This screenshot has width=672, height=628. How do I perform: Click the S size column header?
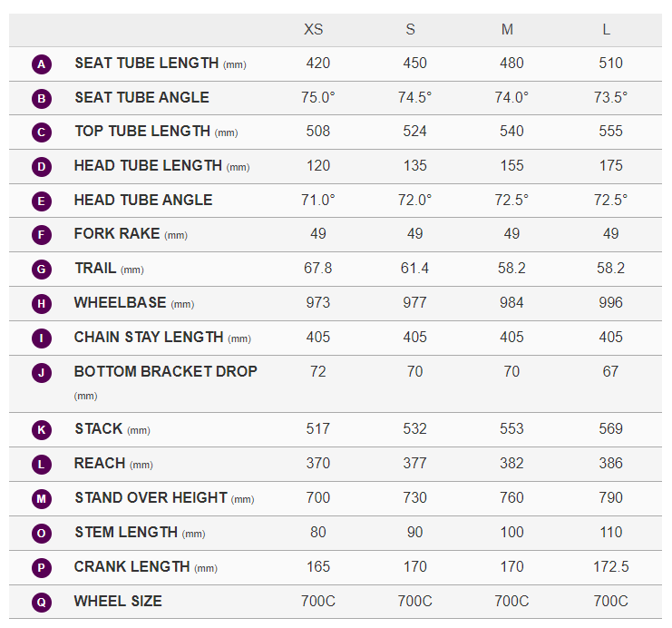pyautogui.click(x=411, y=30)
